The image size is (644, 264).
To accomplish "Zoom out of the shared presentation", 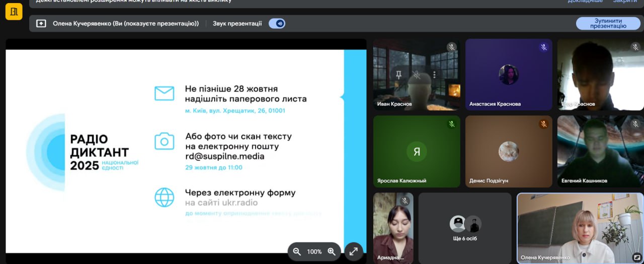I will (x=297, y=251).
